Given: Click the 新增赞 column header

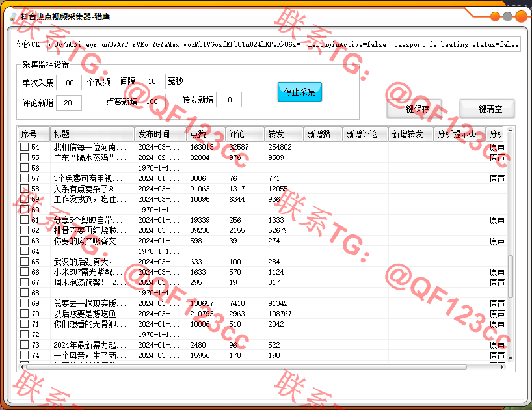Looking at the screenshot, I should [323, 134].
